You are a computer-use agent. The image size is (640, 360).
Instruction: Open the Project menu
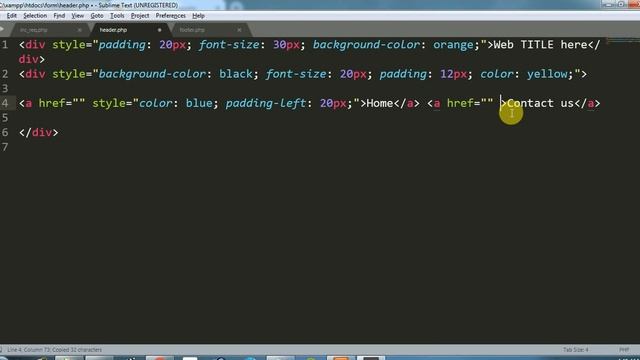pos(140,16)
